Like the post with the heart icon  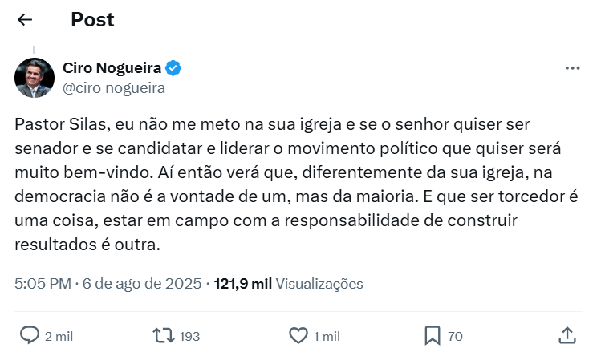(x=298, y=335)
